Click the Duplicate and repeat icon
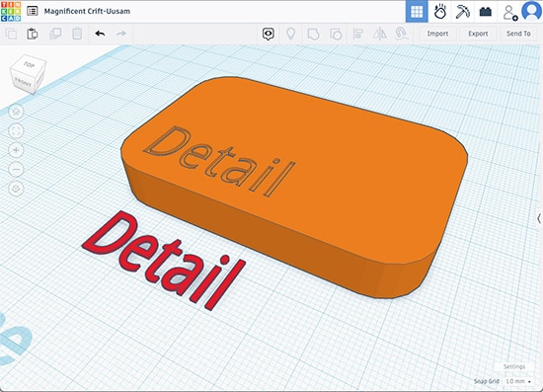 click(x=55, y=34)
